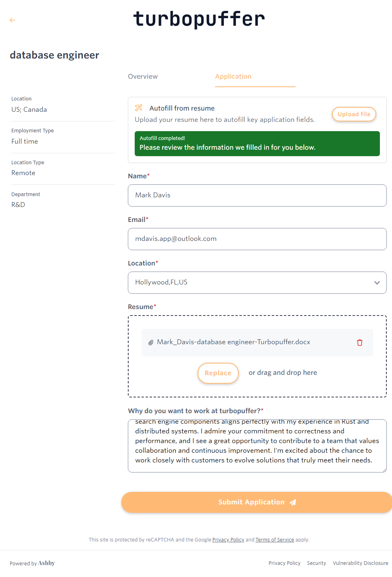Click into the Email input field

(257, 239)
